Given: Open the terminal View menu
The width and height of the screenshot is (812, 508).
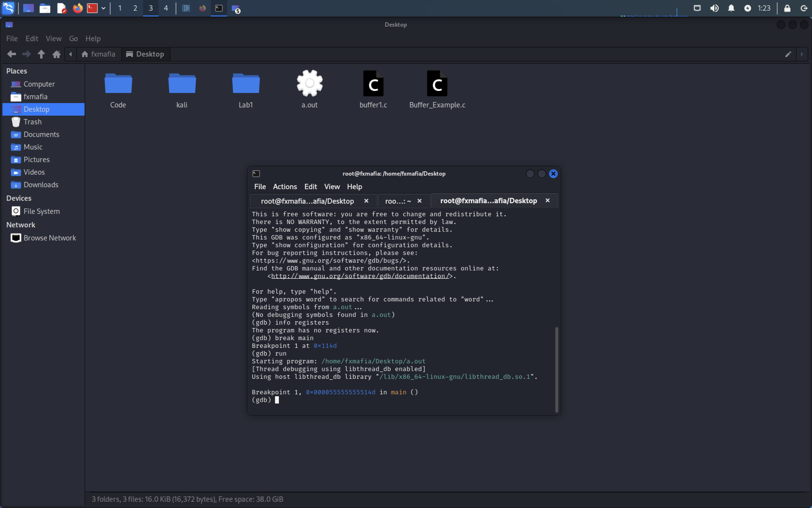Looking at the screenshot, I should click(332, 187).
